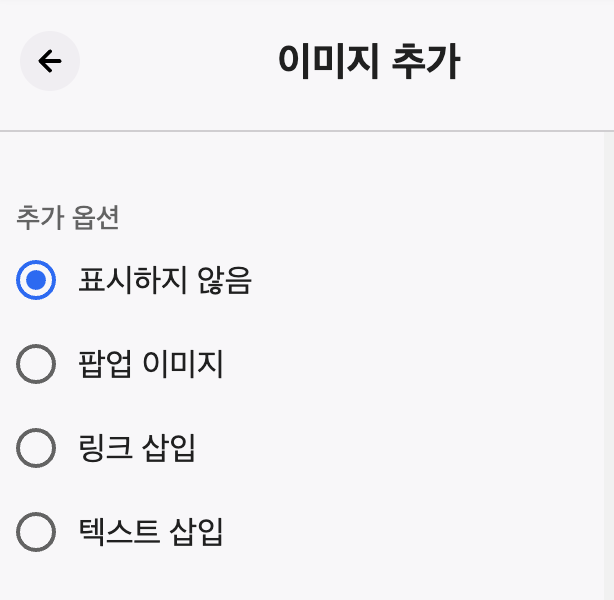This screenshot has width=614, height=600.
Task: Click the empty header area beside 이미지 추가
Action: (x=536, y=61)
